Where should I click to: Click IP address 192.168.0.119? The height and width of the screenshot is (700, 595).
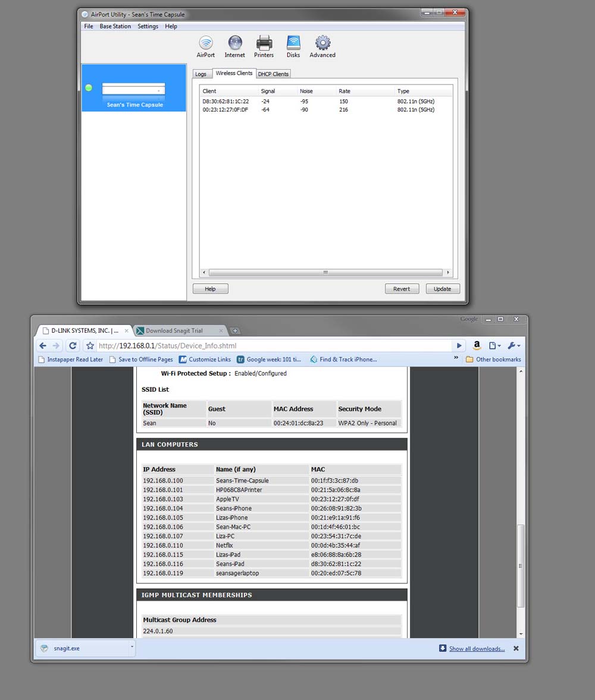tap(163, 573)
